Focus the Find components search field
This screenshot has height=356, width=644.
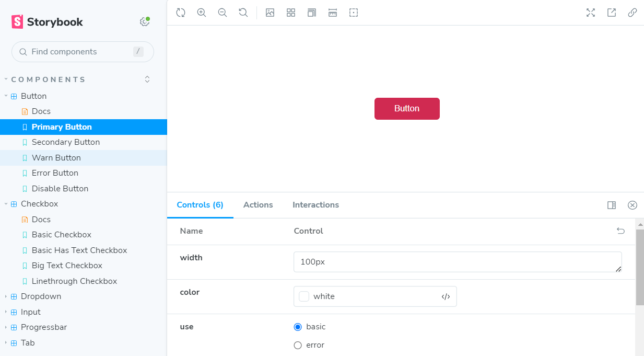(78, 52)
